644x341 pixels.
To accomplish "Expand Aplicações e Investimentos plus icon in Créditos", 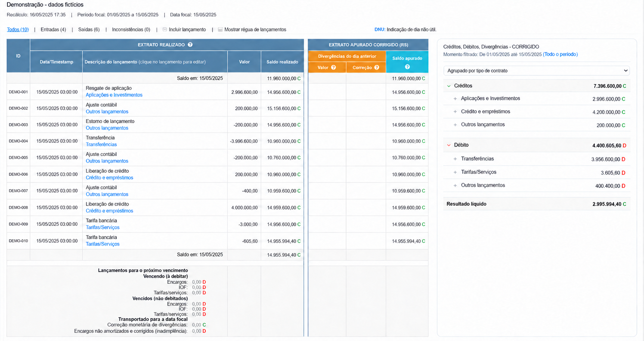I will pos(455,99).
